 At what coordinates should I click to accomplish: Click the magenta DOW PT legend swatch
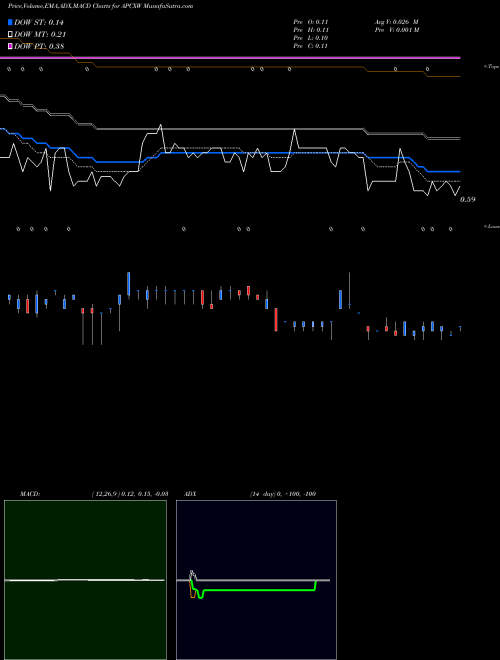coord(10,46)
